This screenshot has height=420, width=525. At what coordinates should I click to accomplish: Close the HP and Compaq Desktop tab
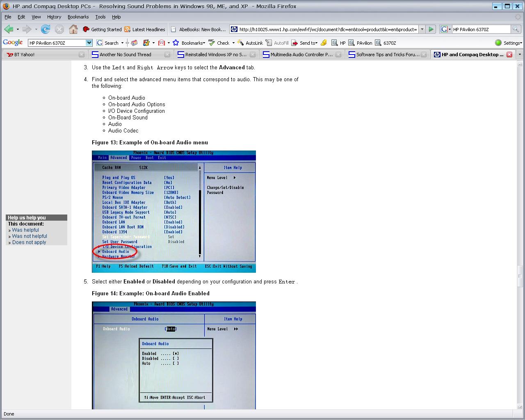click(509, 54)
